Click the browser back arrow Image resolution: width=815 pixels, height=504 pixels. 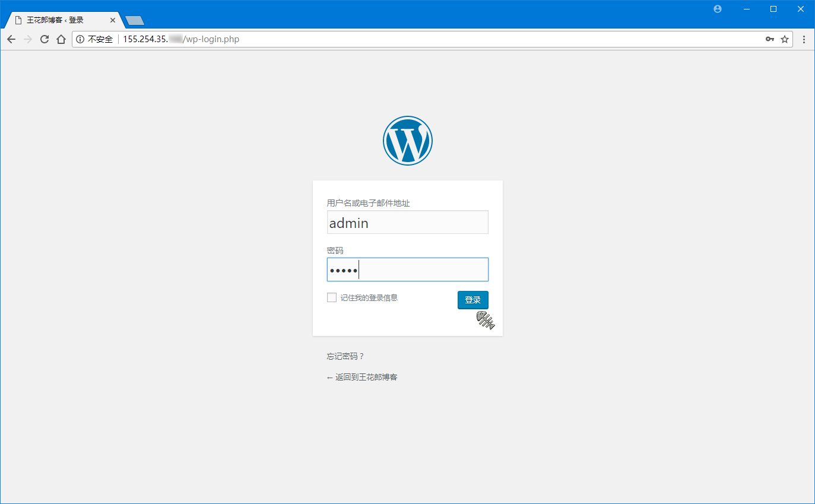pyautogui.click(x=11, y=39)
